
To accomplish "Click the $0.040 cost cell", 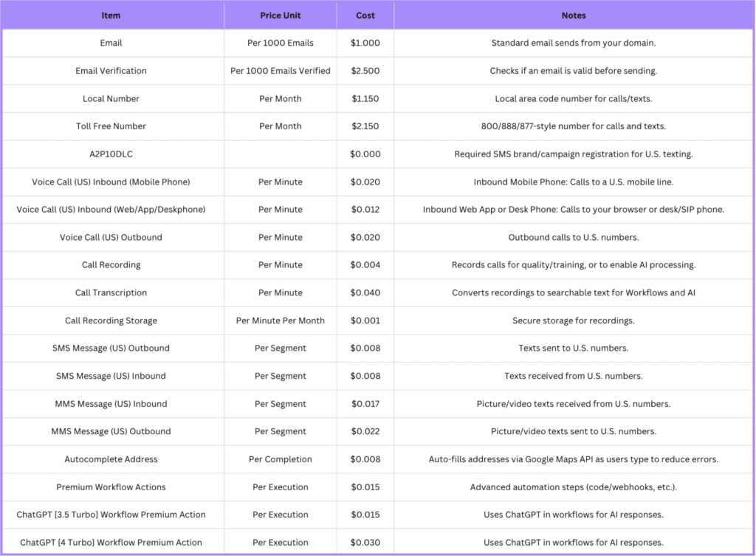I will (x=365, y=293).
